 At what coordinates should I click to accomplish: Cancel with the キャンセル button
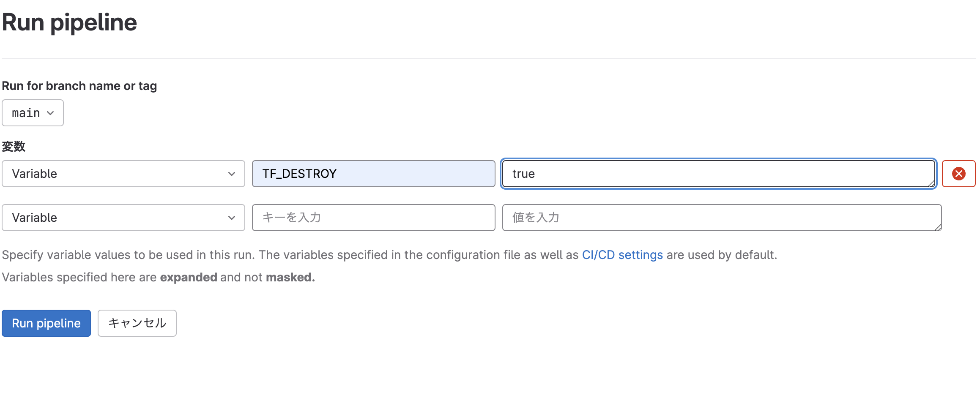coord(137,323)
